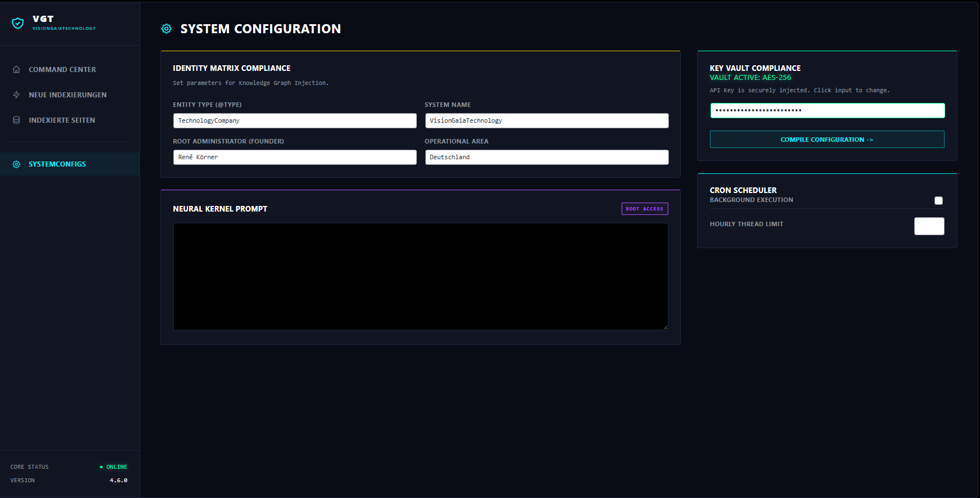Image resolution: width=980 pixels, height=498 pixels.
Task: Click the Neural Kernel Prompt heading
Action: 220,209
